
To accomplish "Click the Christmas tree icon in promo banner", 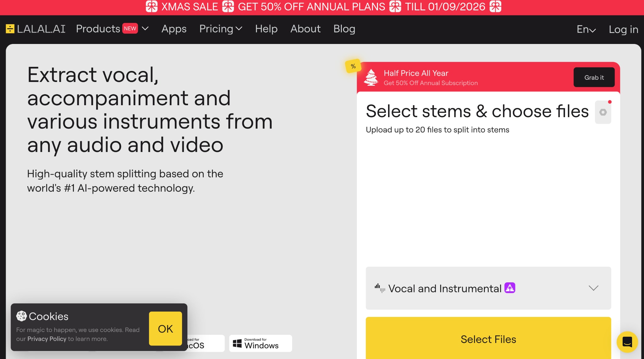I will coord(372,78).
